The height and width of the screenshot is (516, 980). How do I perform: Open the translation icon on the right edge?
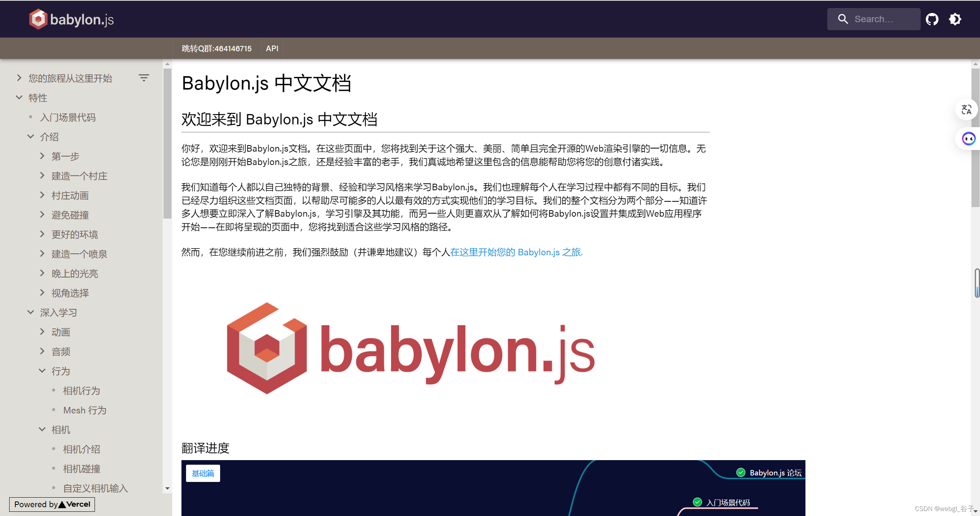[966, 109]
